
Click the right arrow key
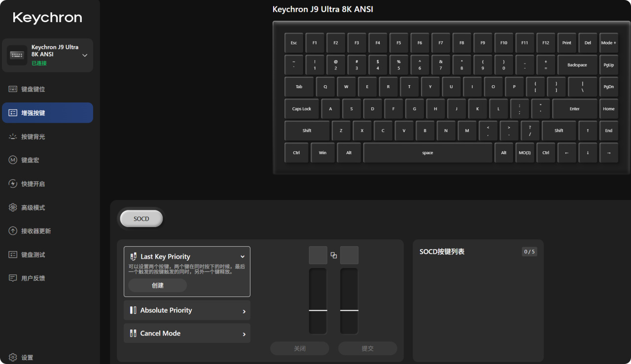pos(609,153)
